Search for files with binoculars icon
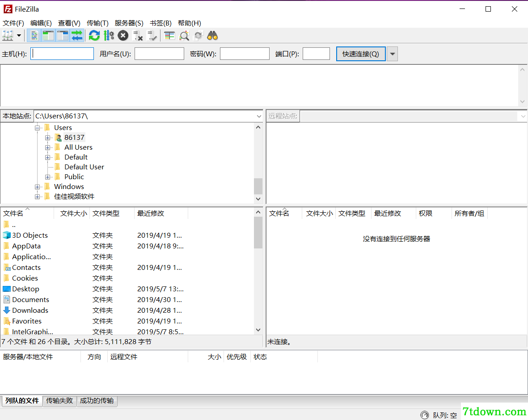528x420 pixels. [212, 35]
